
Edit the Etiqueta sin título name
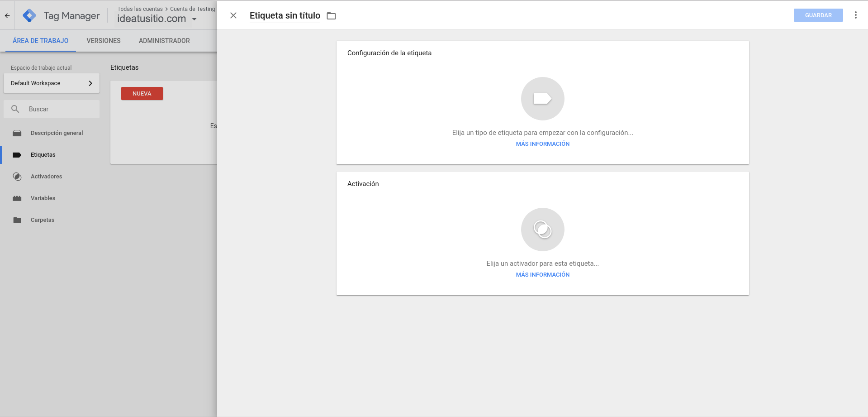pos(285,15)
